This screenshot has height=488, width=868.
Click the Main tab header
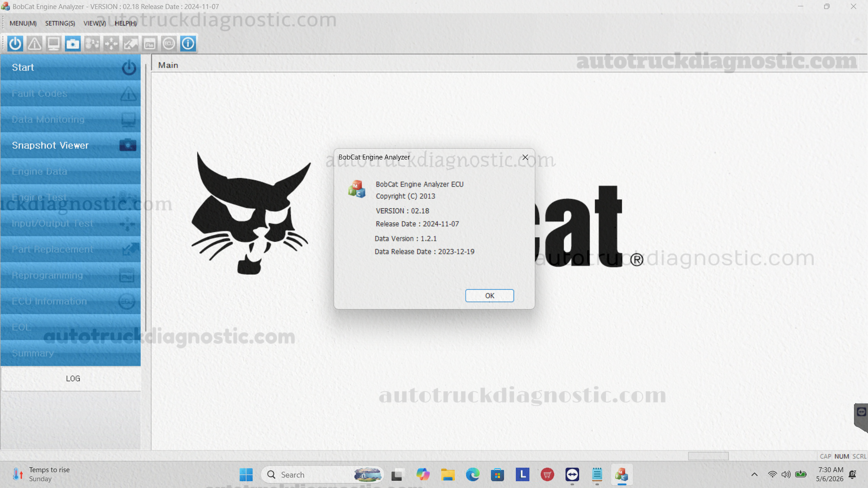point(168,65)
